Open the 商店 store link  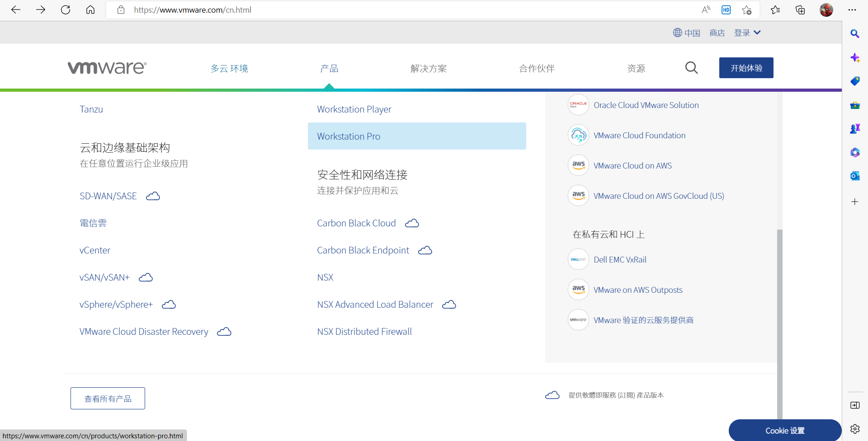pos(717,33)
